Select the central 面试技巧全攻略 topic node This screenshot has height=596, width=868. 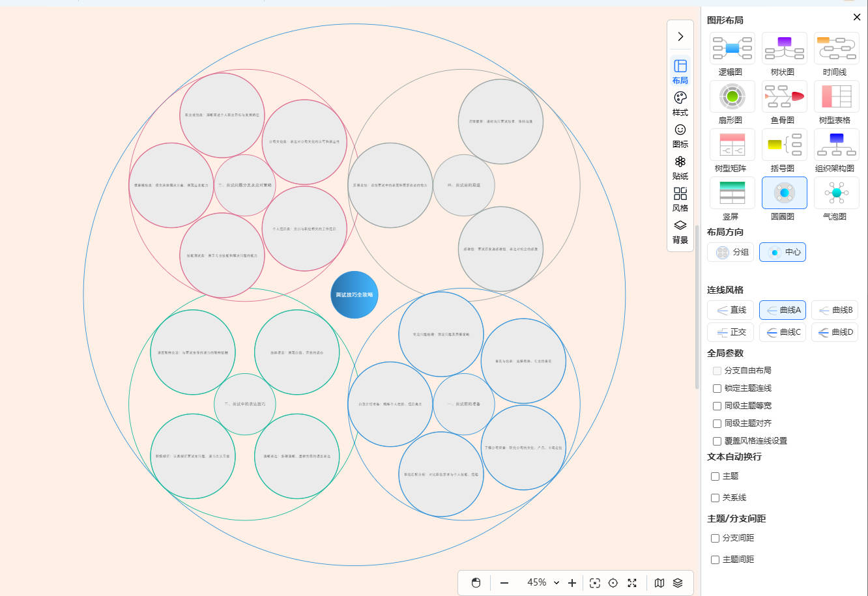354,295
